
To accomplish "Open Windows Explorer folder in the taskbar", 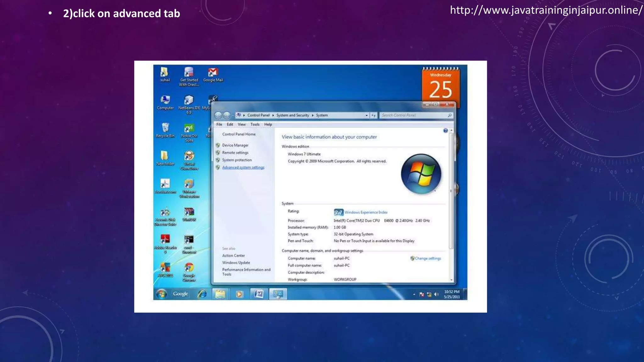I will click(x=220, y=294).
